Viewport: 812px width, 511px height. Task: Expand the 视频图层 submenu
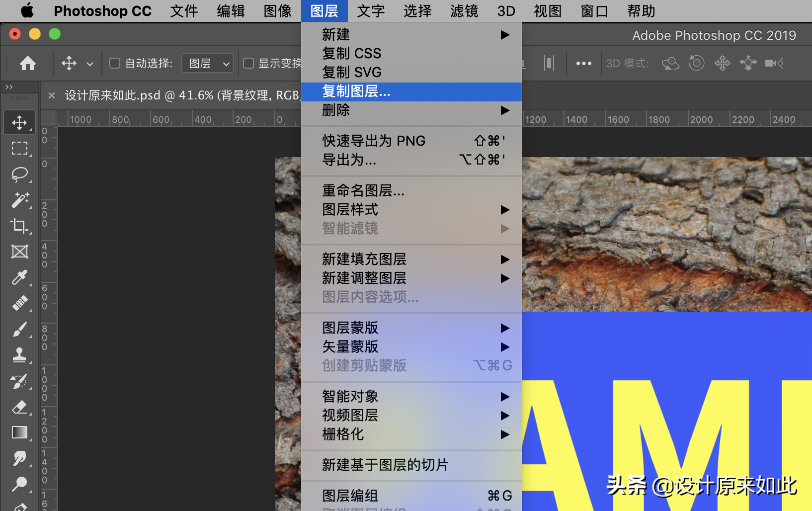pos(411,416)
